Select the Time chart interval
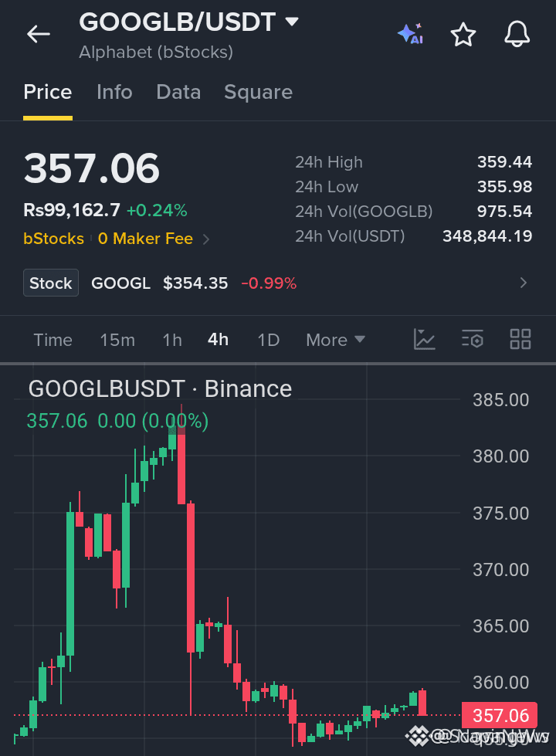556x756 pixels. tap(53, 340)
